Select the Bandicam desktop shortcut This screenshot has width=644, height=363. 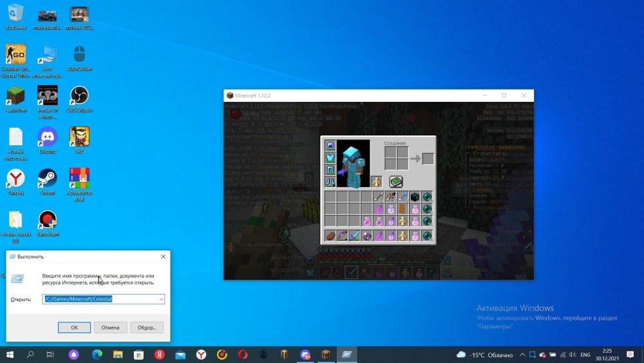pos(48,223)
